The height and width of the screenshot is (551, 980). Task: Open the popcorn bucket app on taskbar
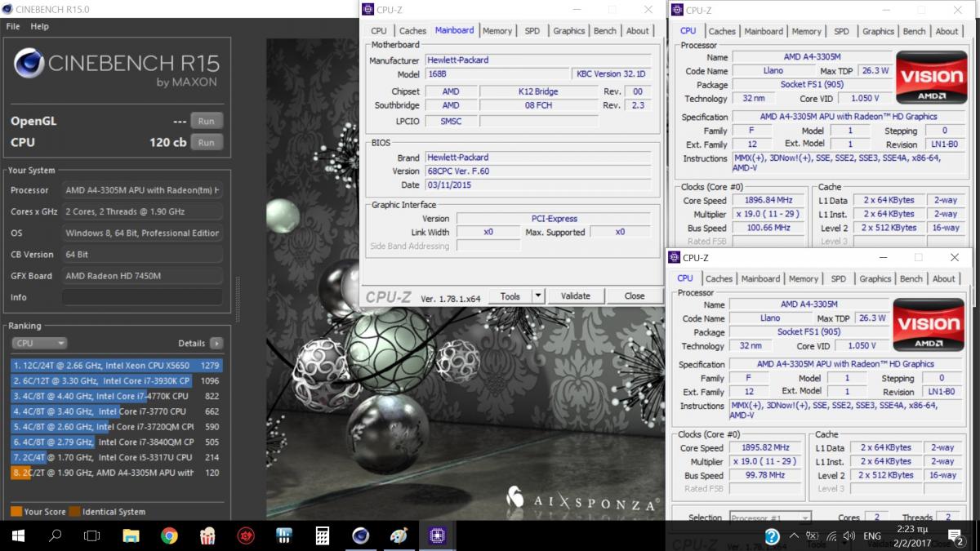click(207, 536)
